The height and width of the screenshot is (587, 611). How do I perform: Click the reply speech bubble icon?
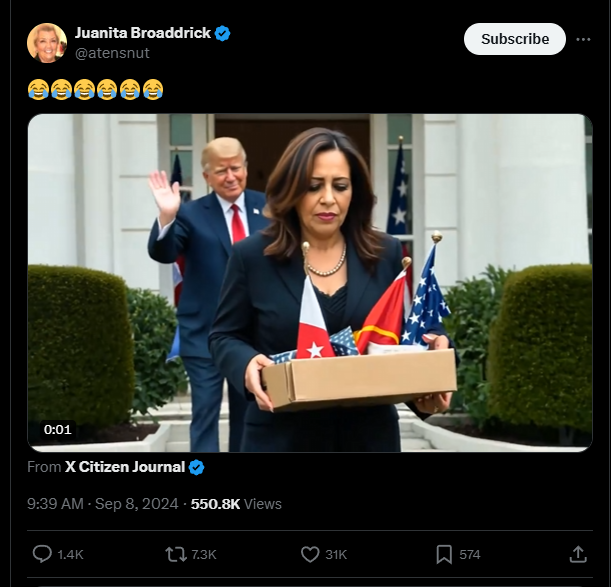click(x=42, y=554)
